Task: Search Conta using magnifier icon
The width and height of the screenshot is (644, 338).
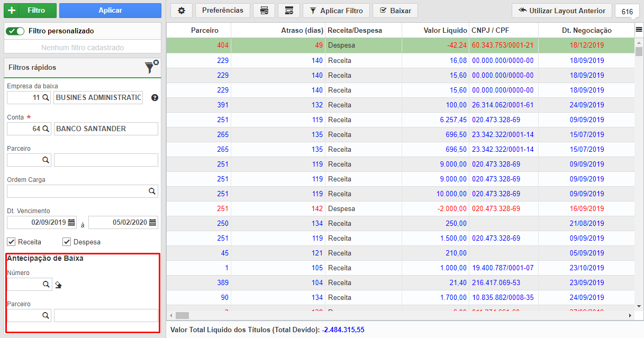Action: (x=46, y=129)
